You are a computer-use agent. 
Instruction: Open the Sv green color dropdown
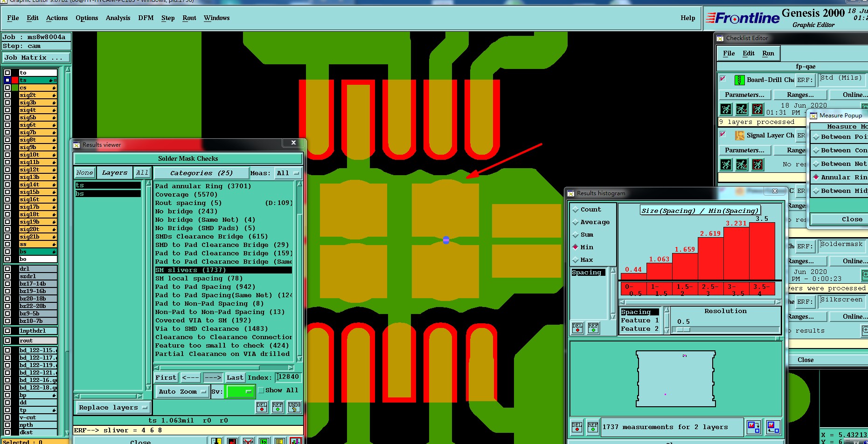(240, 392)
